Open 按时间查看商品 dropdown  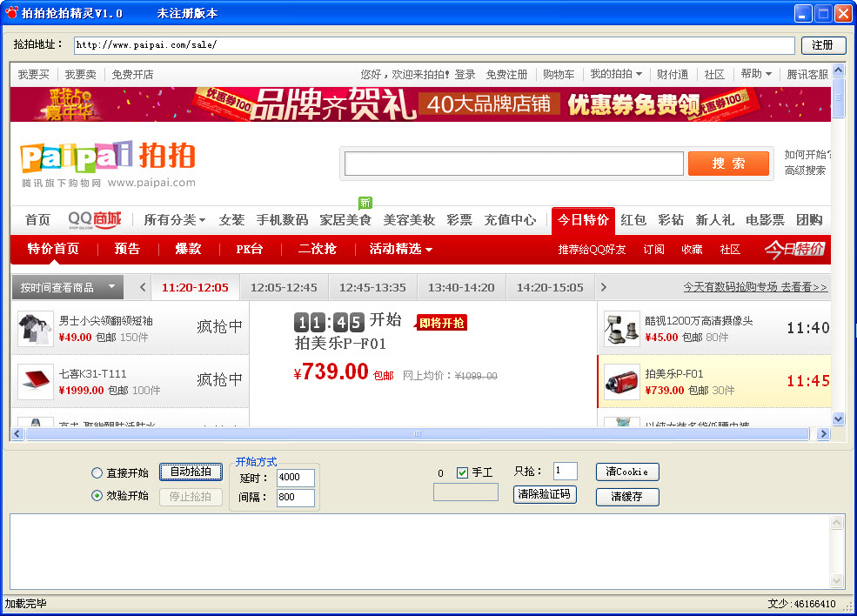click(68, 287)
